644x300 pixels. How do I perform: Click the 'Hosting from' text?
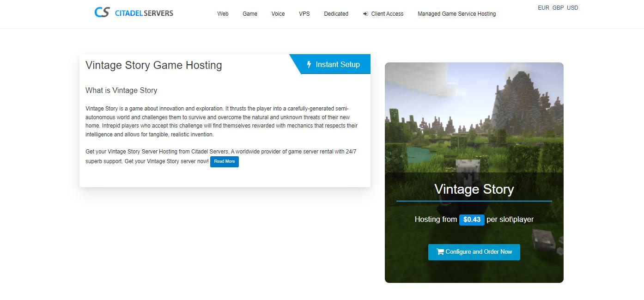[436, 219]
